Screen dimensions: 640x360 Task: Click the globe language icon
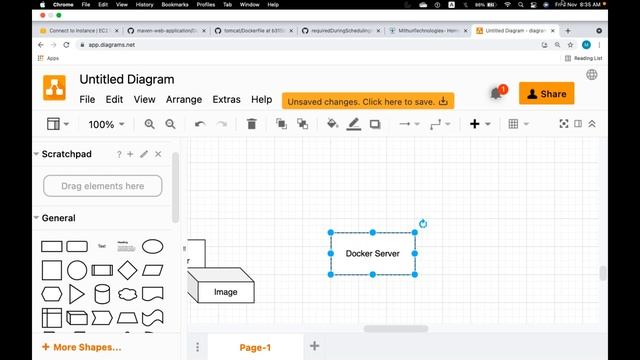(x=592, y=75)
